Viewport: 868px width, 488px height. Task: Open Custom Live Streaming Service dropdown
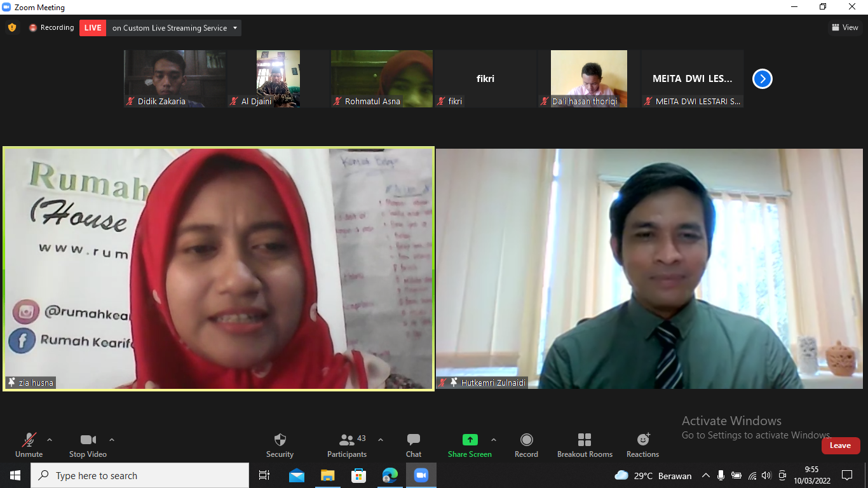174,28
